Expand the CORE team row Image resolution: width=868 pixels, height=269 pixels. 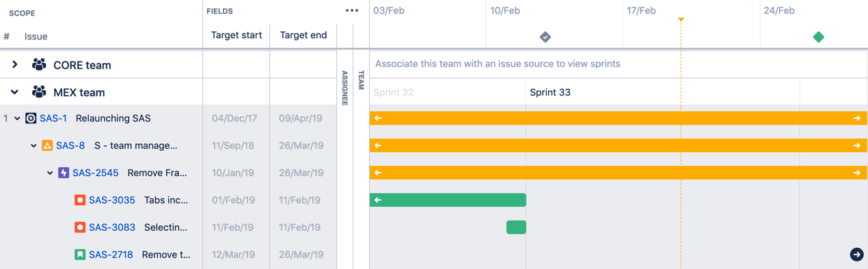pos(14,65)
